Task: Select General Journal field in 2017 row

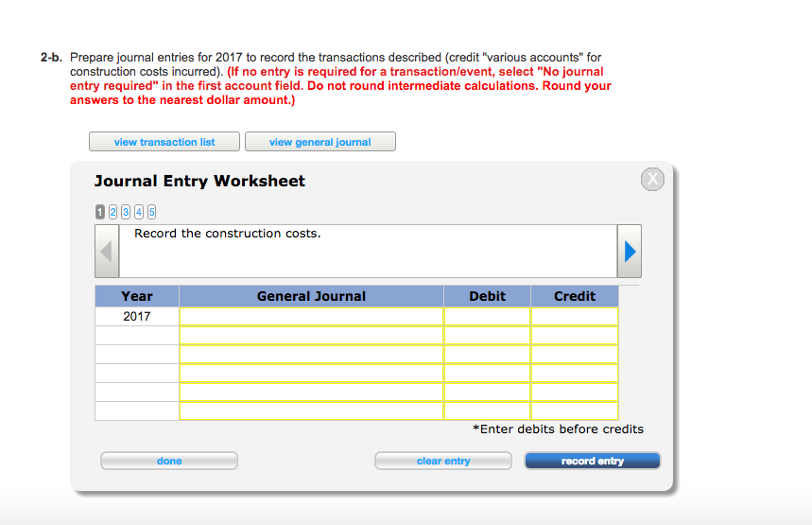Action: pos(311,317)
